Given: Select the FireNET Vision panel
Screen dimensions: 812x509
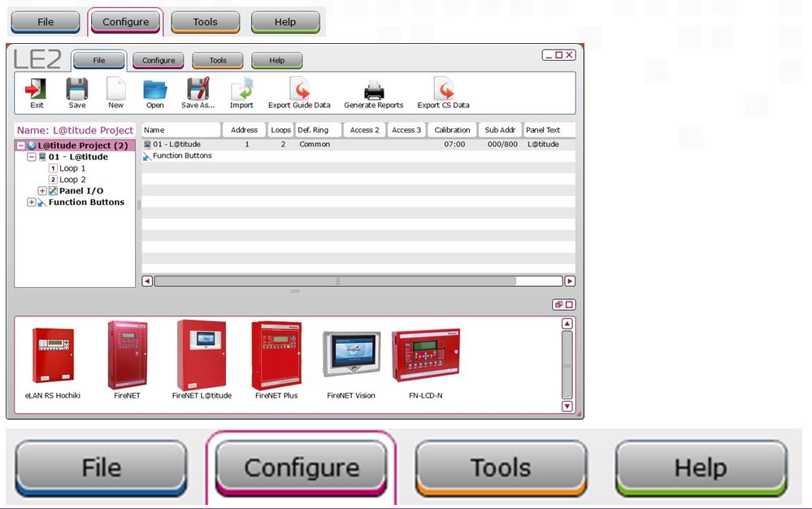Looking at the screenshot, I should tap(351, 355).
